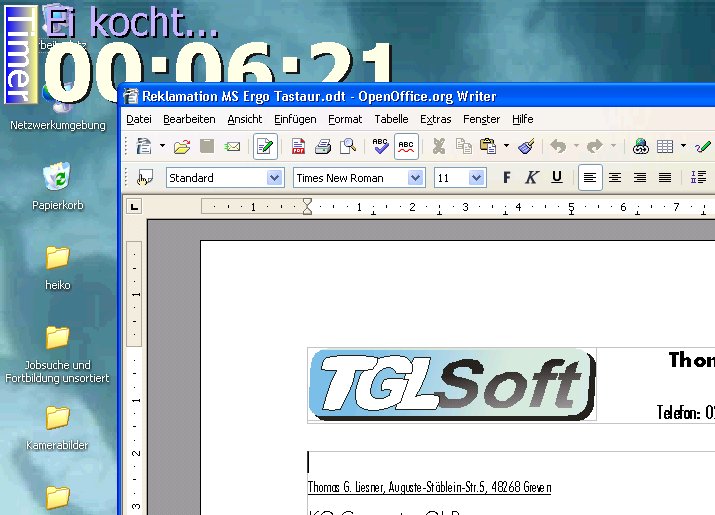Toggle Italic (K) formatting
This screenshot has height=515, width=715.
pyautogui.click(x=531, y=177)
